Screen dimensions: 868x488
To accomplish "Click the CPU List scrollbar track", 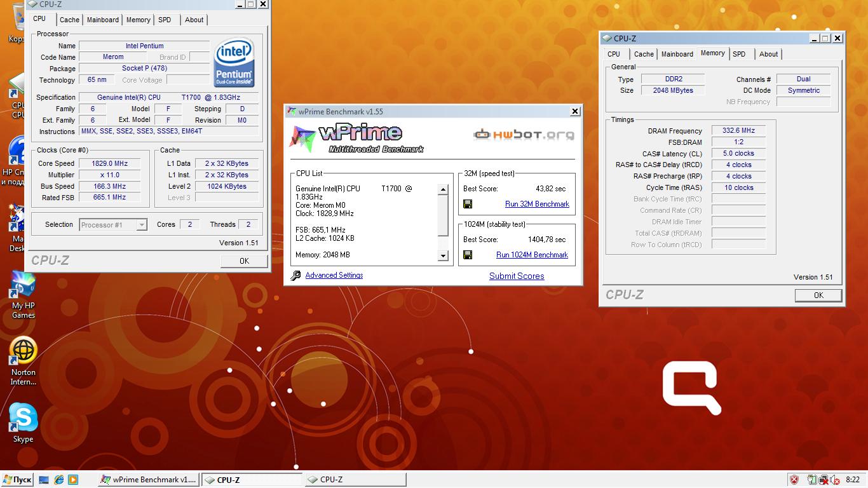I will tap(443, 223).
